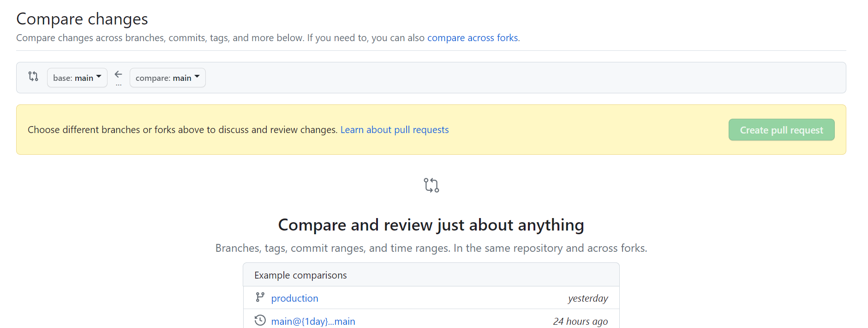The height and width of the screenshot is (328, 868).
Task: Click the Example comparisons list header
Action: pyautogui.click(x=300, y=275)
